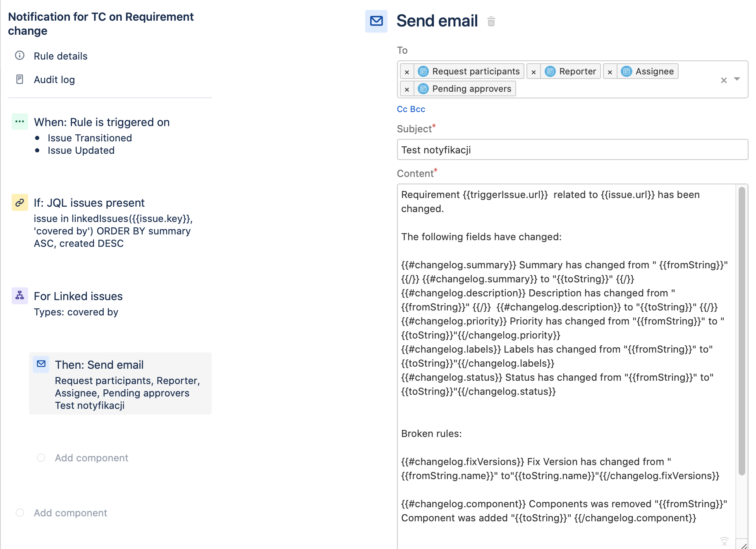Click the trigger ellipsis icon beside When
Image resolution: width=756 pixels, height=549 pixels.
(19, 122)
